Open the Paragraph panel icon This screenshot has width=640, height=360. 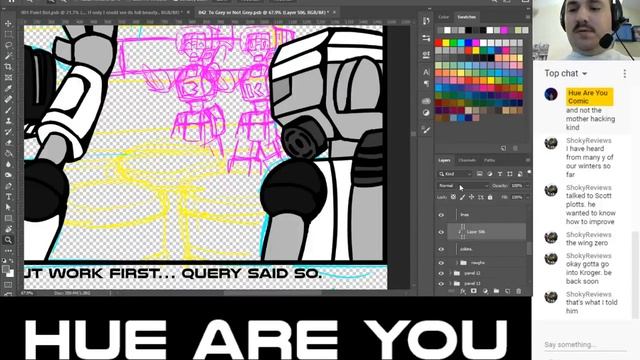pos(426,83)
